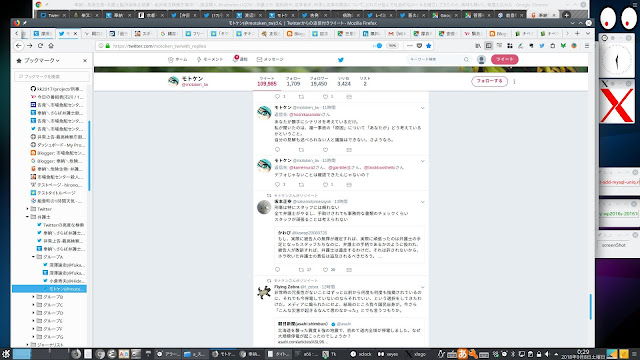
Task: Expand the グループF folder
Action: click(33, 329)
